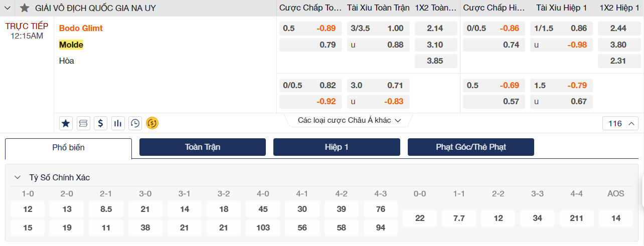Collapse the Tỷ Số Chính Xác section
This screenshot has width=644, height=246.
coord(18,177)
